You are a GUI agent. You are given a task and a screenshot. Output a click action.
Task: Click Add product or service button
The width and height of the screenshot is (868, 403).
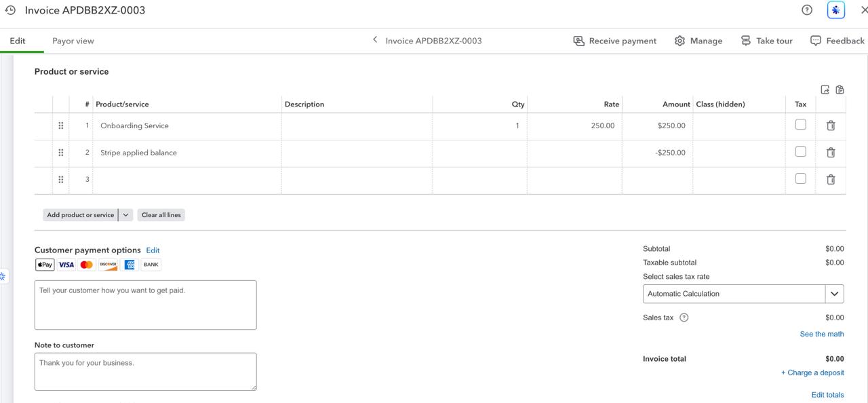[80, 215]
